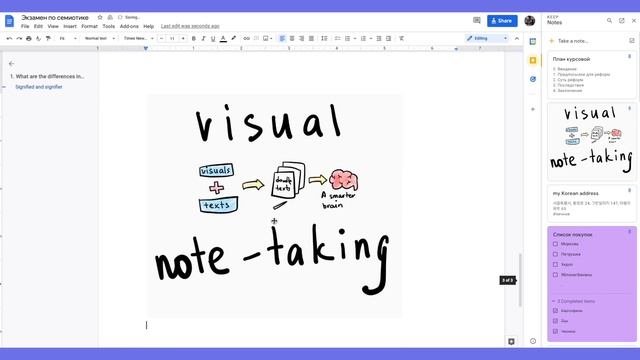This screenshot has height=360, width=640.
Task: Click Explore button at bottom right
Action: [x=511, y=341]
